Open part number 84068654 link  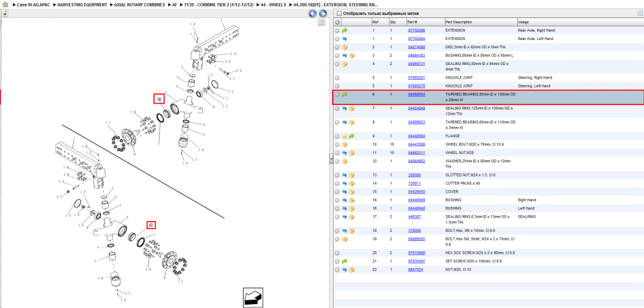[x=416, y=95]
